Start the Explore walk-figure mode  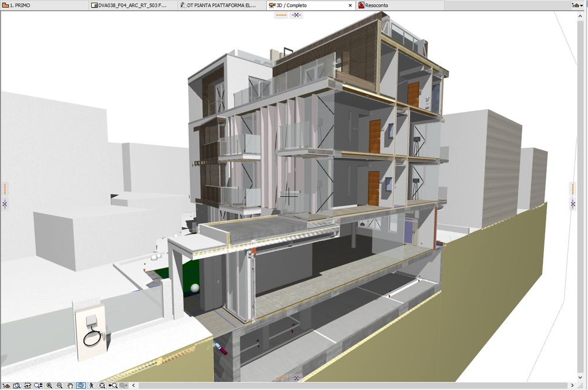coord(91,385)
